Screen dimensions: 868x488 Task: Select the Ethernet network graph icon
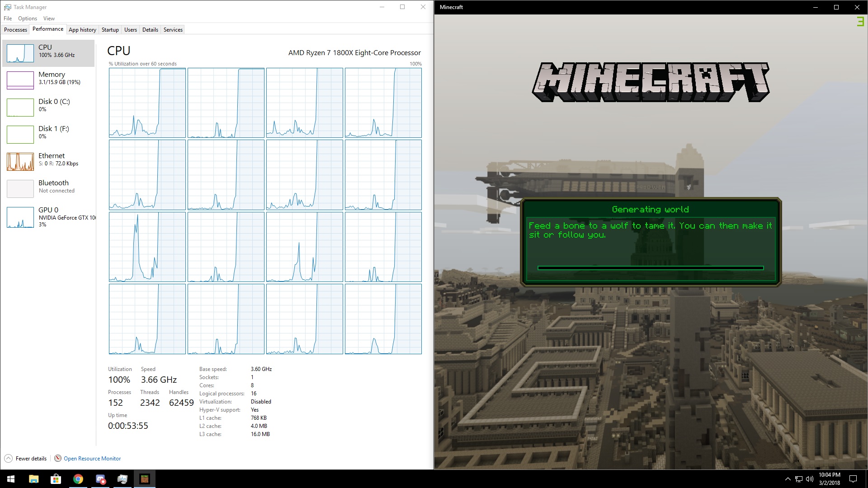click(20, 162)
